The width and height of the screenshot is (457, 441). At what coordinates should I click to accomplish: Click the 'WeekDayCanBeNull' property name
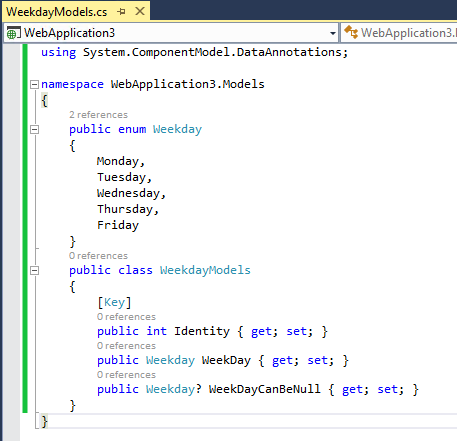(x=264, y=389)
